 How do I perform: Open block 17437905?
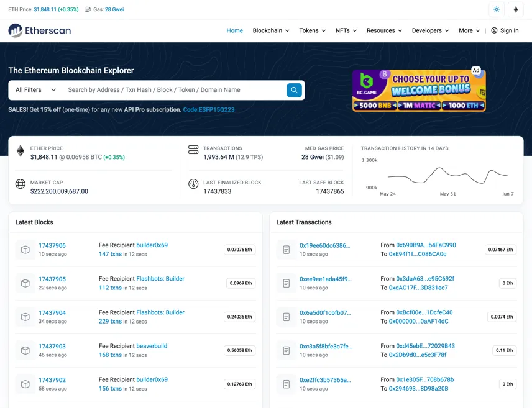click(x=52, y=279)
